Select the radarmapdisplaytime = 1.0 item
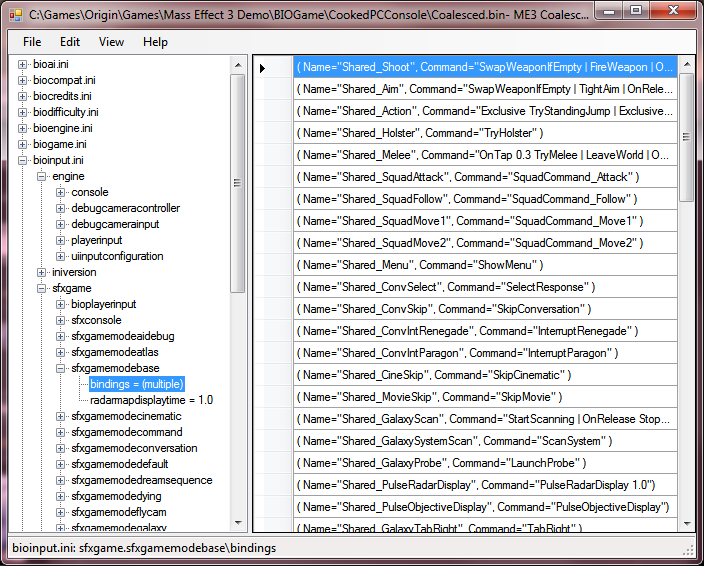The image size is (704, 566). pos(151,400)
